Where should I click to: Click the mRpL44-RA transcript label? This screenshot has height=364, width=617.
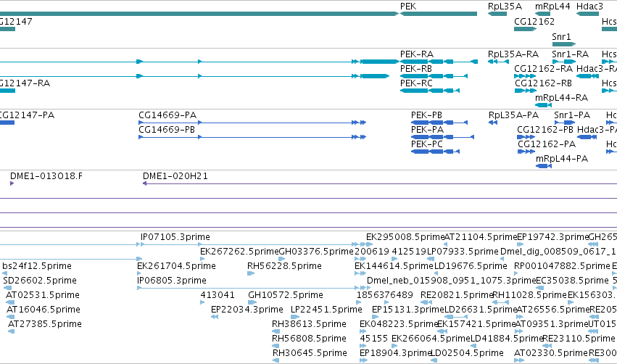click(561, 98)
